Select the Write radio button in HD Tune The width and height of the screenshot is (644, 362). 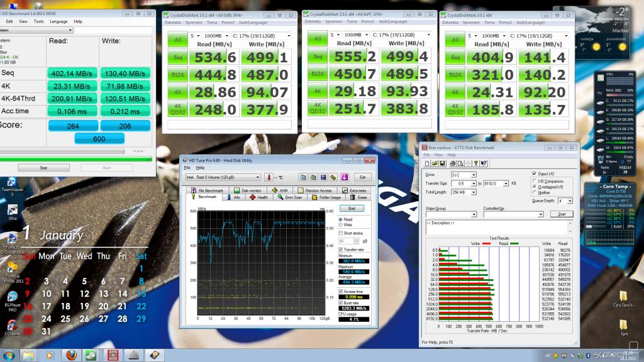click(340, 225)
